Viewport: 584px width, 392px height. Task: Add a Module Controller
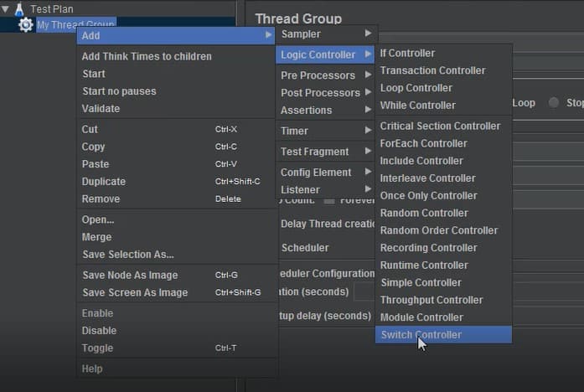pyautogui.click(x=443, y=317)
